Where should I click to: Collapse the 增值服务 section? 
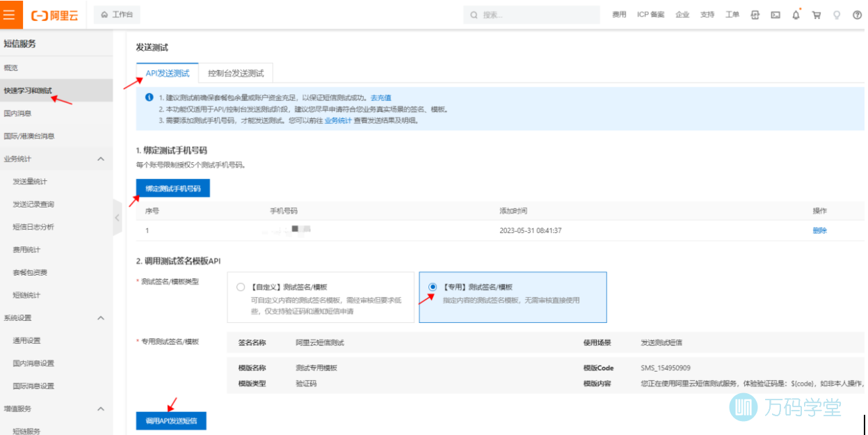coord(100,409)
